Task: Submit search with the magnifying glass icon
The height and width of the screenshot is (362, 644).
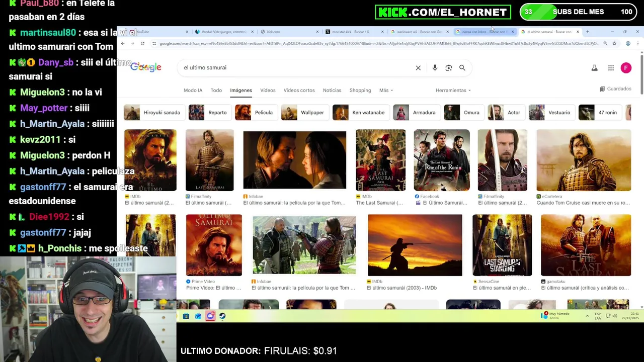Action: pyautogui.click(x=462, y=68)
